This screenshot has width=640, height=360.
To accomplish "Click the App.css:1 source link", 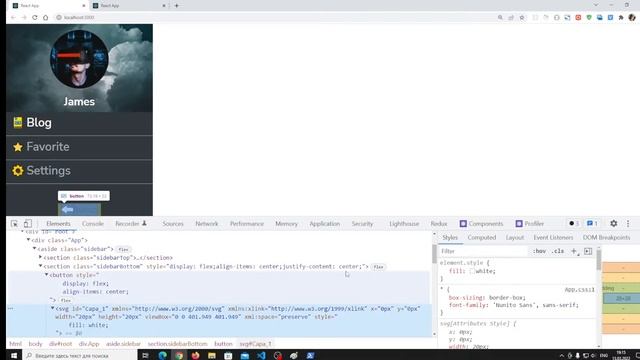I will pos(579,289).
